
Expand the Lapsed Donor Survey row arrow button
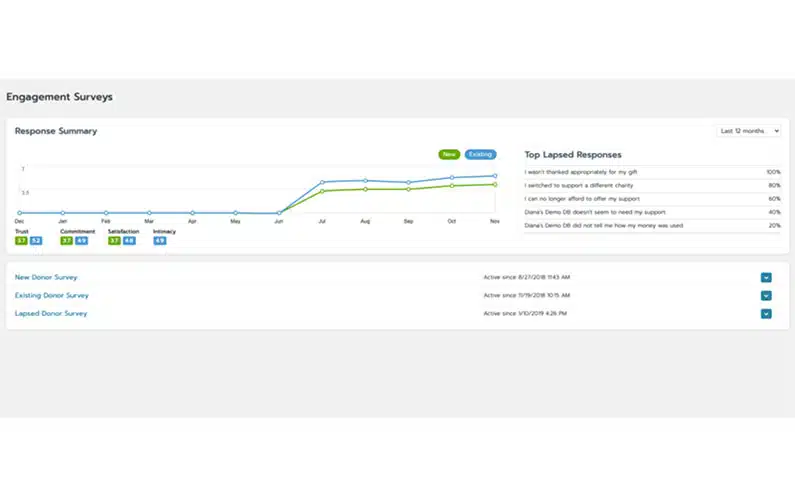[766, 313]
